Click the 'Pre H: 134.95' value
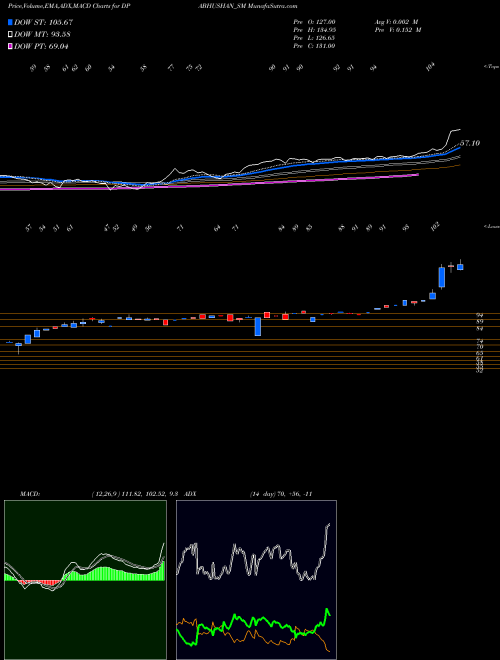 click(x=314, y=30)
